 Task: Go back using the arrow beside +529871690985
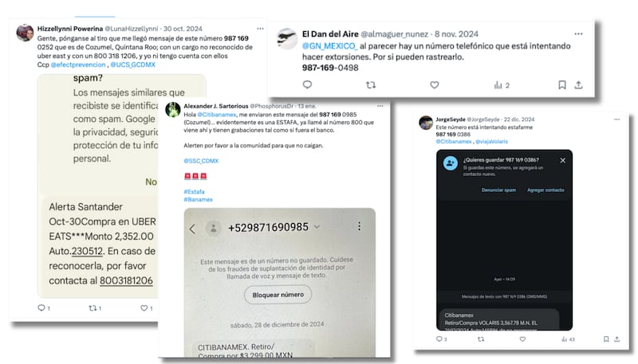(192, 229)
